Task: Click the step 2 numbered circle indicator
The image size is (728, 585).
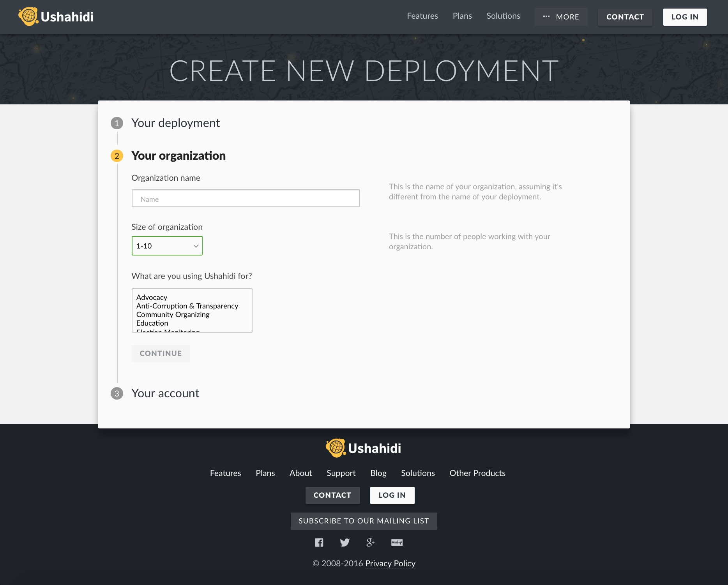Action: click(117, 155)
